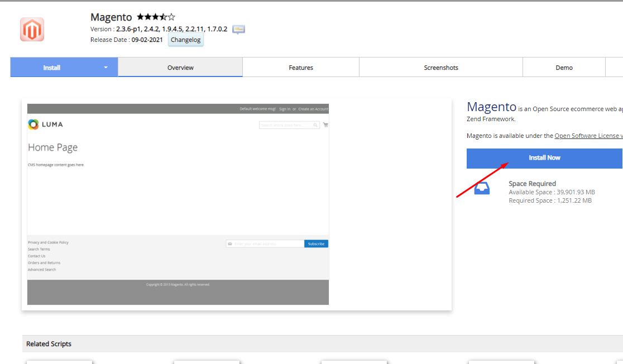Click the Home Page heading in the preview
Viewport: 623px width, 364px height.
coord(52,147)
